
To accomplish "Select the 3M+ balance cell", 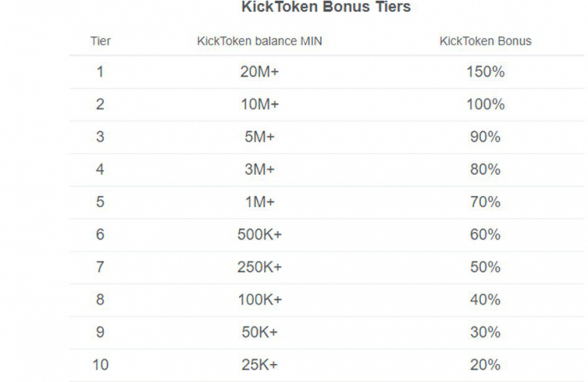I will coord(259,170).
